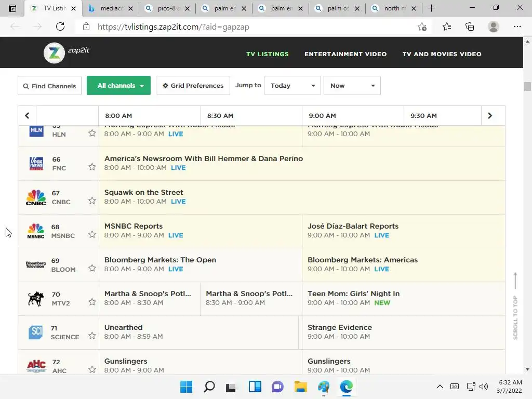Open volume control in system tray
The image size is (532, 399).
[484, 387]
